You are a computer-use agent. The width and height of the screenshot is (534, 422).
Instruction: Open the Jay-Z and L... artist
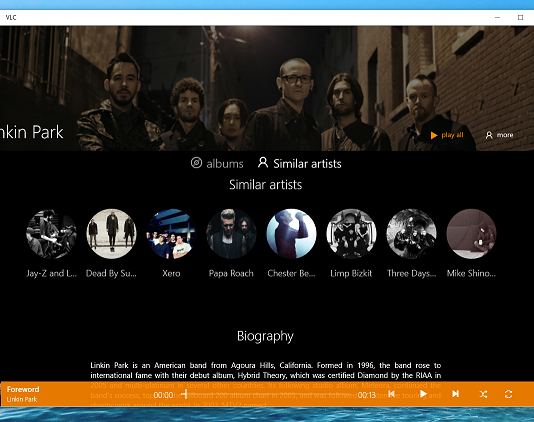[51, 234]
